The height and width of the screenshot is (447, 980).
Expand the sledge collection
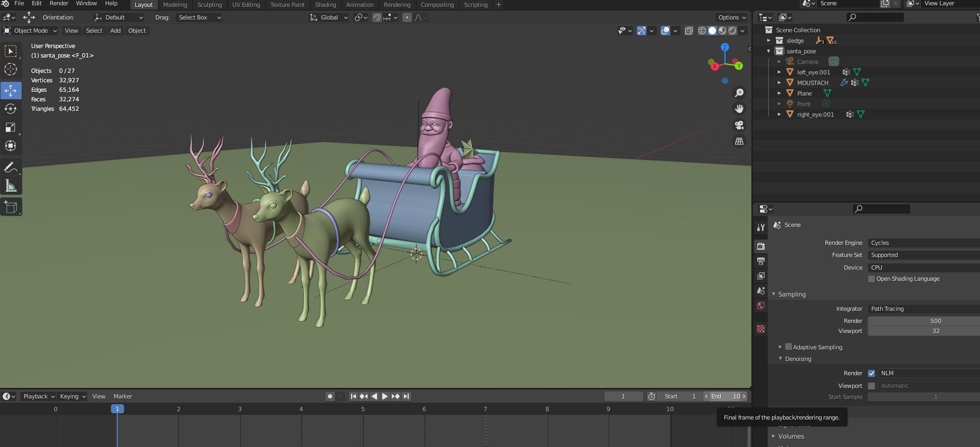click(769, 41)
